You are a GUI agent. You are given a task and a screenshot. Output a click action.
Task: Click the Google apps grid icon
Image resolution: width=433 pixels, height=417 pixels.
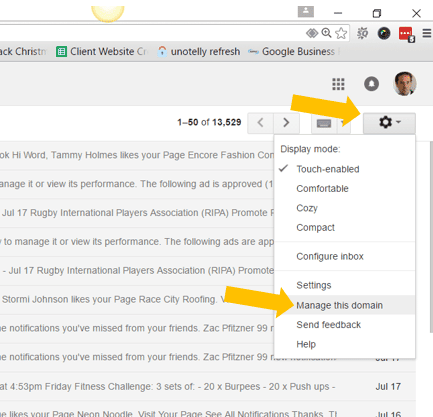click(338, 84)
